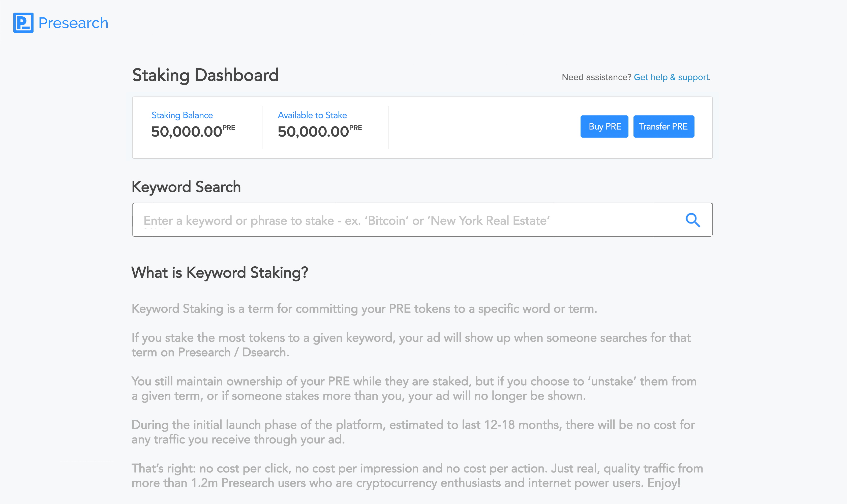This screenshot has width=847, height=504.
Task: Click the Available to Stake 50,000.00 amount
Action: coord(314,132)
